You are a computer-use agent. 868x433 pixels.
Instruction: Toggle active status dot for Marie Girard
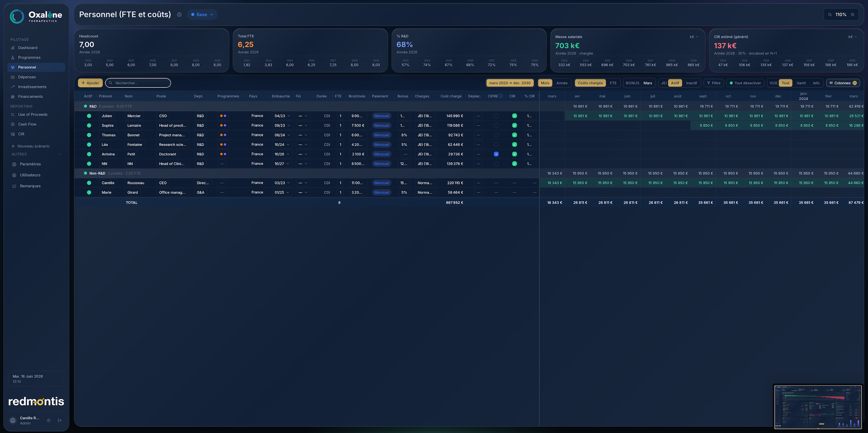[x=89, y=193]
